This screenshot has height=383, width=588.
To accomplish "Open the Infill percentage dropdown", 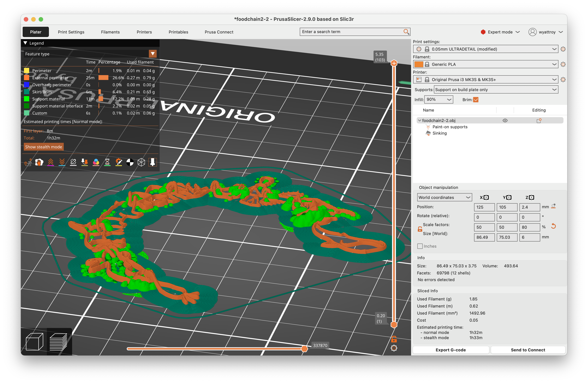I will point(439,100).
